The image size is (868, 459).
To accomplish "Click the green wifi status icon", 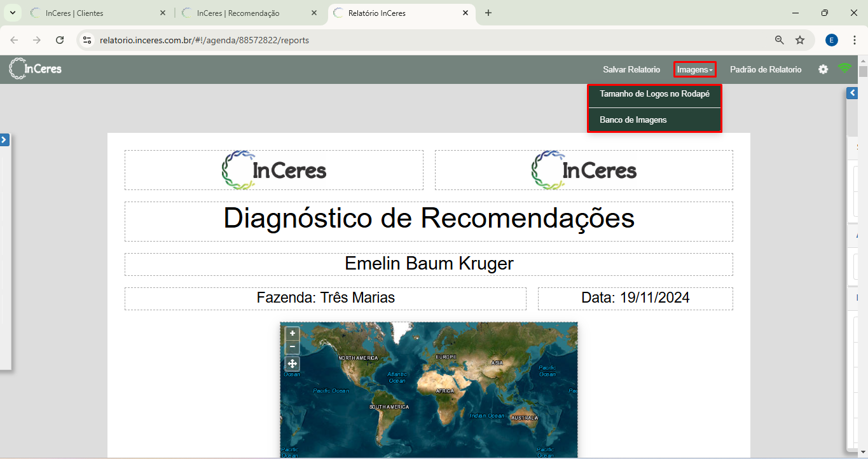I will tap(844, 69).
